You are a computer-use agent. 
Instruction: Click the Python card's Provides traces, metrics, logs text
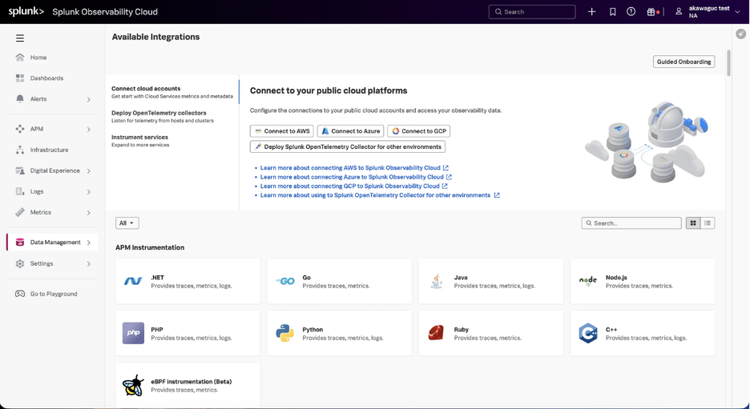coord(343,338)
